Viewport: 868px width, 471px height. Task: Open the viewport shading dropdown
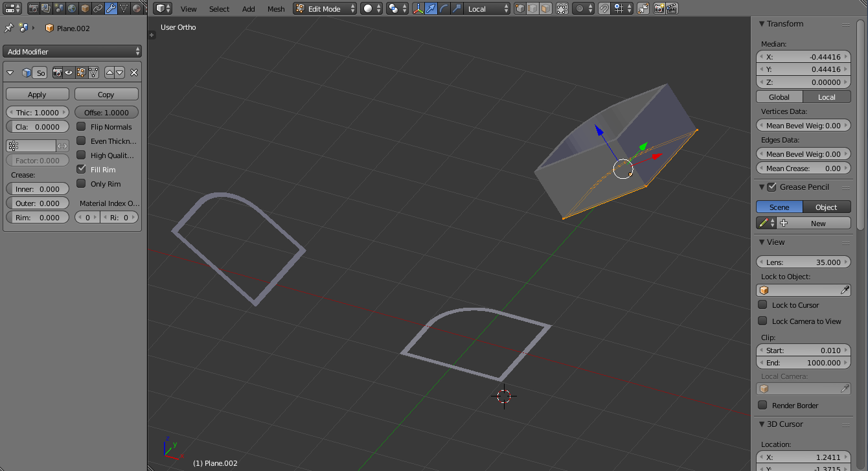[371, 8]
